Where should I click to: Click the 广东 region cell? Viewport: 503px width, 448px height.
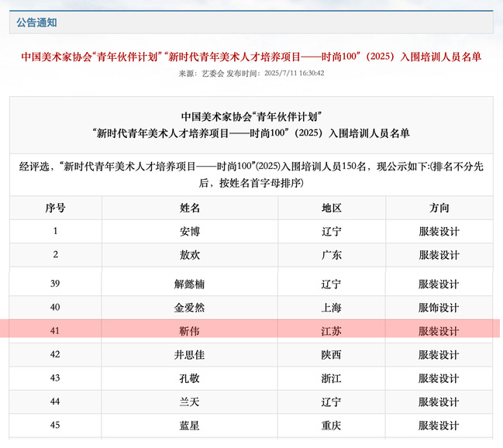coord(331,255)
